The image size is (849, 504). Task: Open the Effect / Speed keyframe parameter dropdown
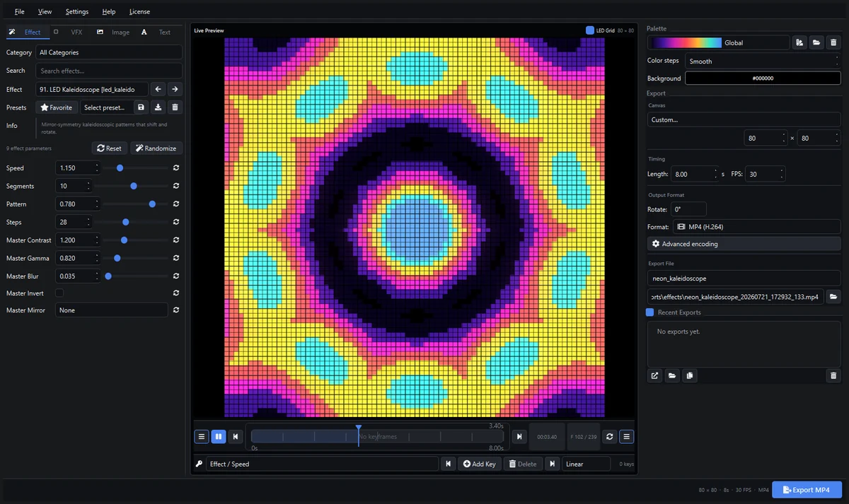(322, 464)
